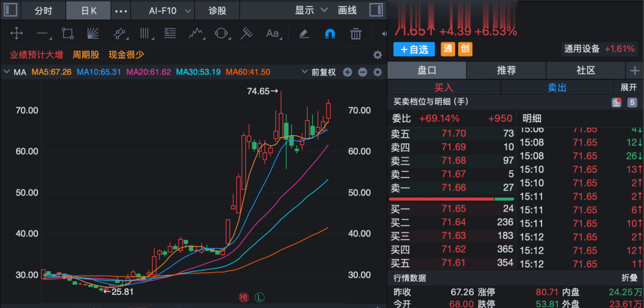
Task: Zoom out chart with minus icon
Action: (363, 73)
